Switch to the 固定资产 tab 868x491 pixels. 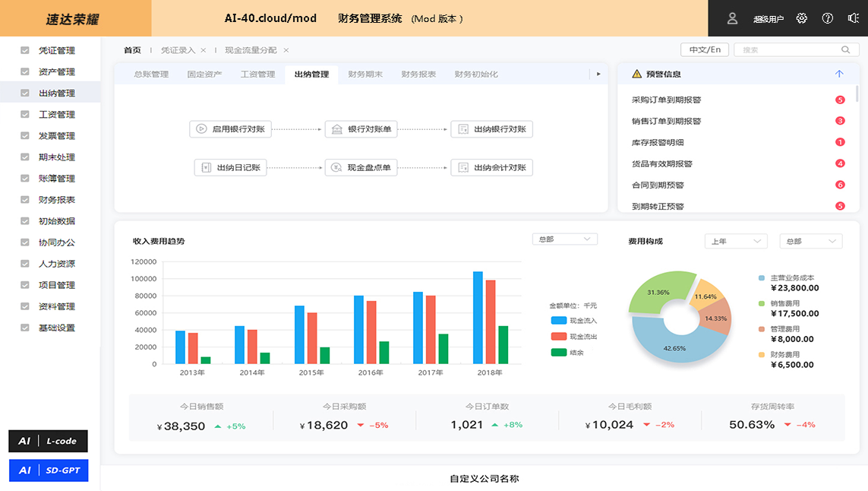pyautogui.click(x=204, y=74)
